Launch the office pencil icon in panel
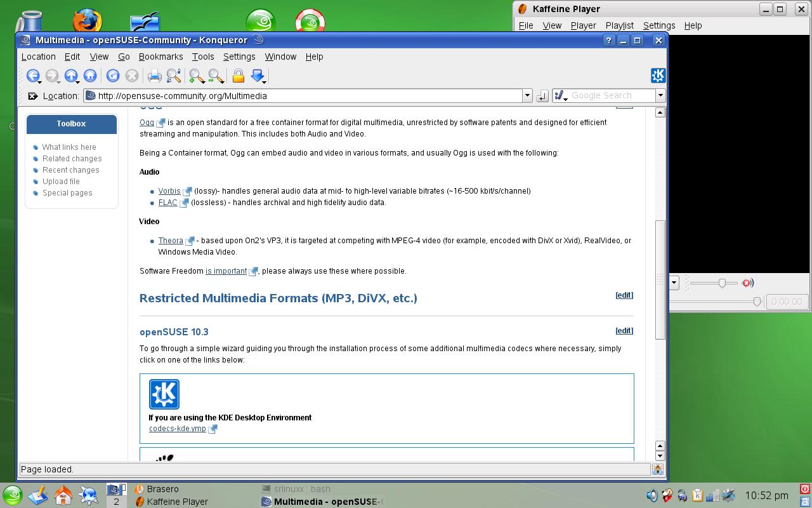 pyautogui.click(x=38, y=495)
